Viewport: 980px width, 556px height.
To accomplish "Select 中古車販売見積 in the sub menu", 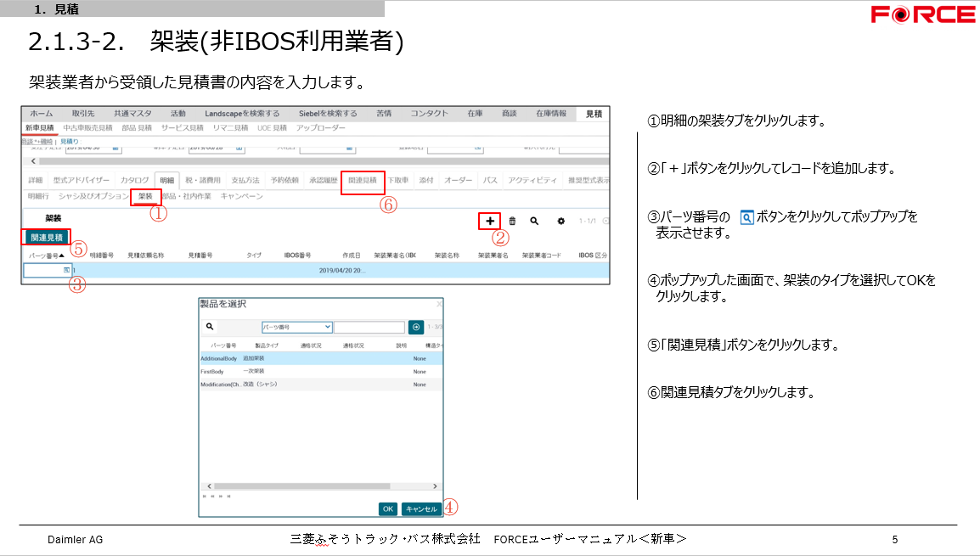I will pyautogui.click(x=87, y=127).
